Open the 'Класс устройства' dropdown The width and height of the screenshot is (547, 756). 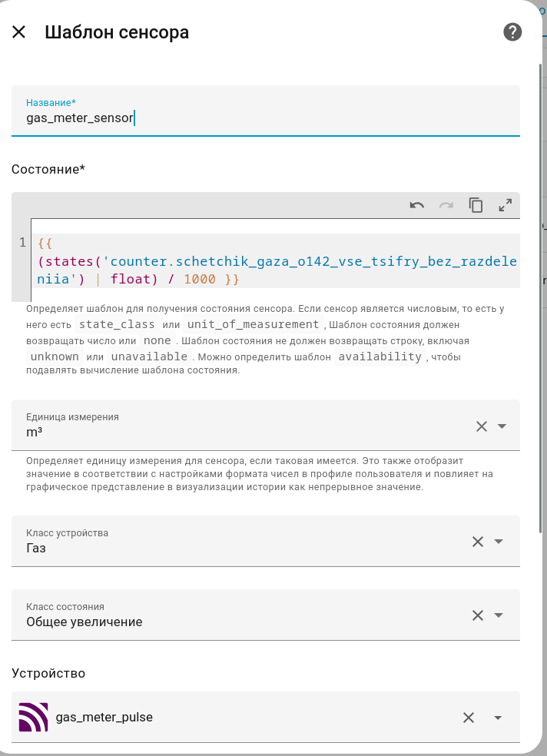(499, 541)
